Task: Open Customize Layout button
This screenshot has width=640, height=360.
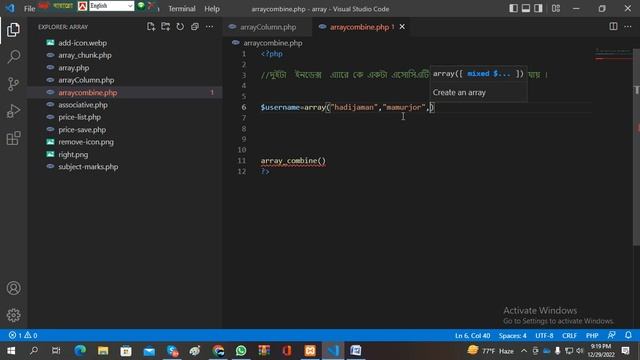Action: [556, 8]
